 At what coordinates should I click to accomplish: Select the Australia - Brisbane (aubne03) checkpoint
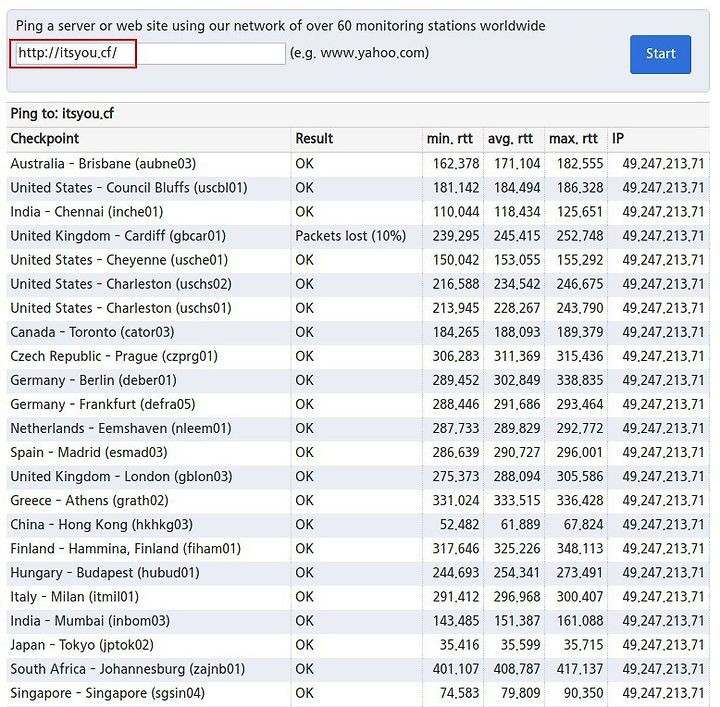click(x=103, y=164)
